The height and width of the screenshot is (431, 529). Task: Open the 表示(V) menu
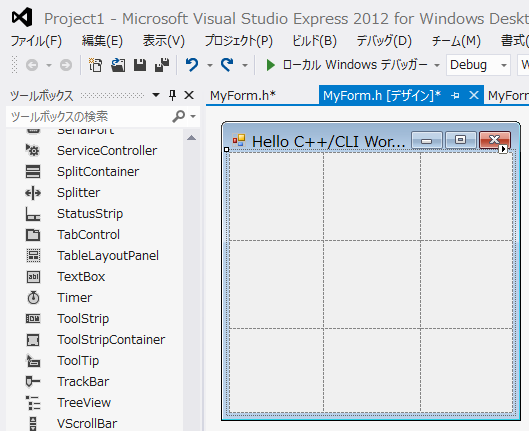[164, 41]
